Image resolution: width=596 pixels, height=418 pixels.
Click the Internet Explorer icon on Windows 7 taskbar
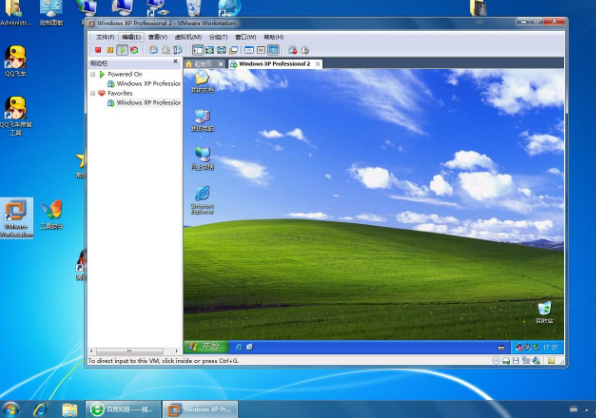40,409
